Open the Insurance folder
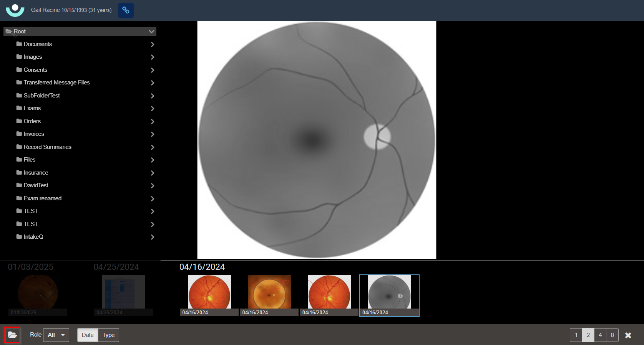 [x=36, y=173]
